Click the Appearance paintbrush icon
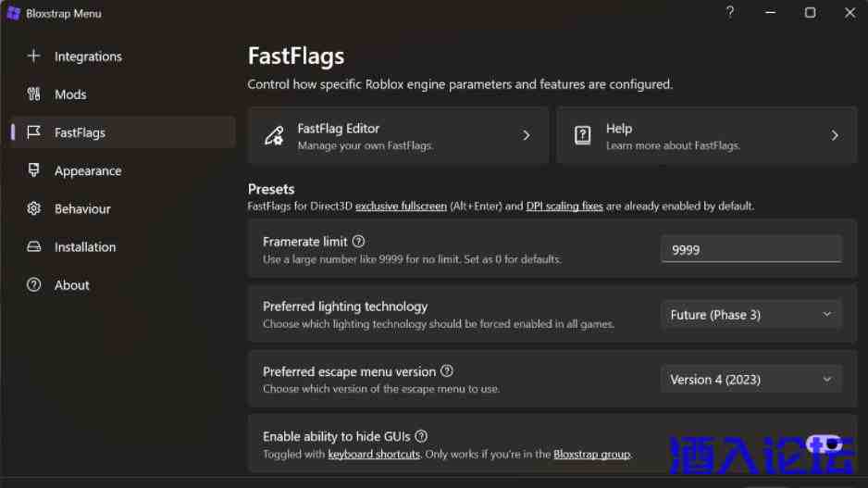 pyautogui.click(x=34, y=170)
